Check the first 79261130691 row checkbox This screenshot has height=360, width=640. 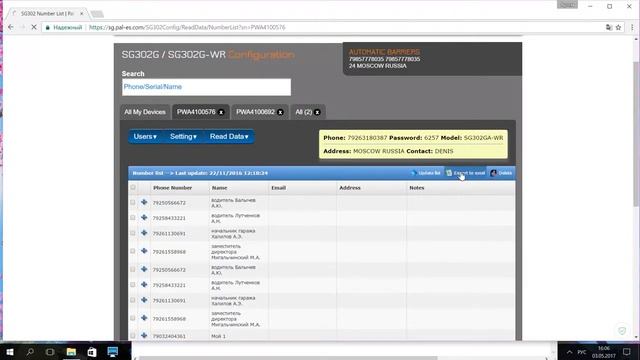click(x=133, y=233)
